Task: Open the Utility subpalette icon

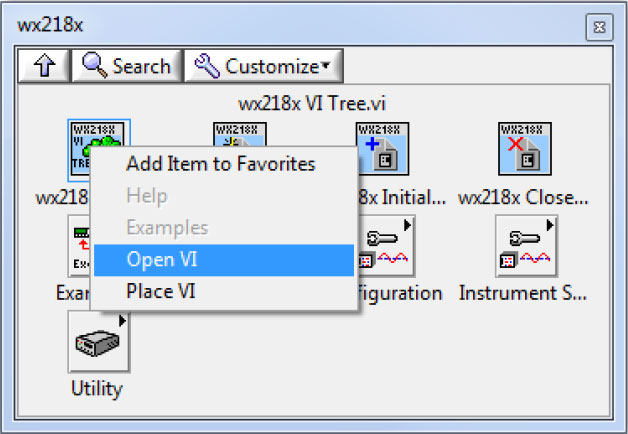Action: point(98,341)
